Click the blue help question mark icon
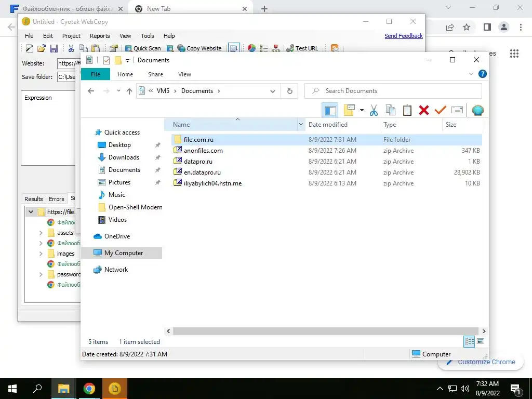 point(482,74)
